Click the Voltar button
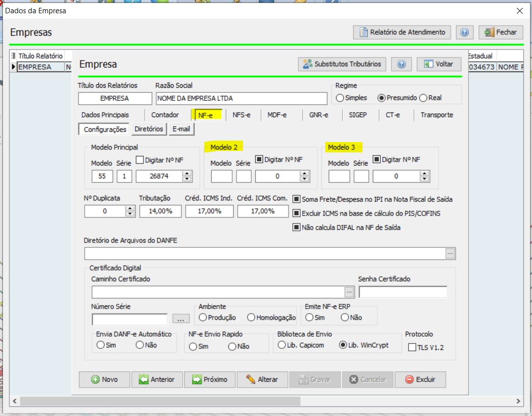Image resolution: width=532 pixels, height=416 pixels. (438, 64)
